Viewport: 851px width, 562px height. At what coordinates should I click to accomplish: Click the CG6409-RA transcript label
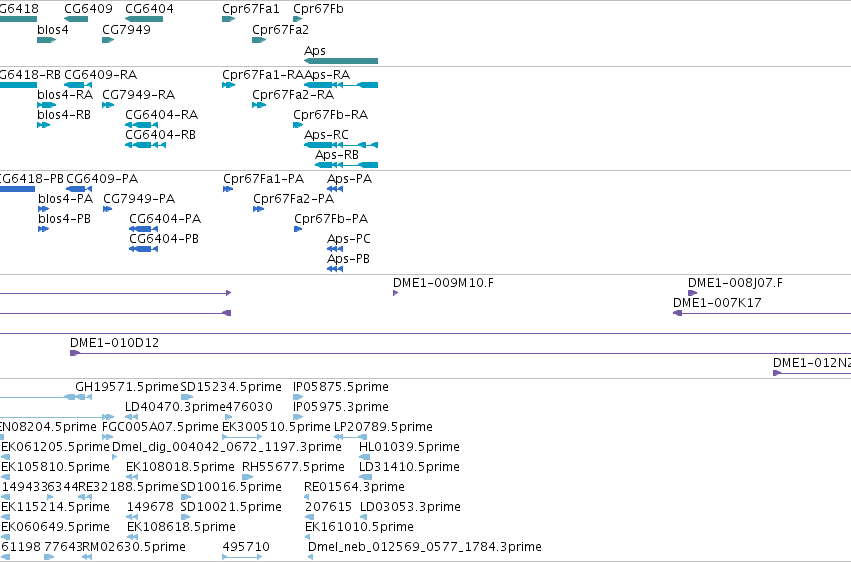(x=100, y=74)
